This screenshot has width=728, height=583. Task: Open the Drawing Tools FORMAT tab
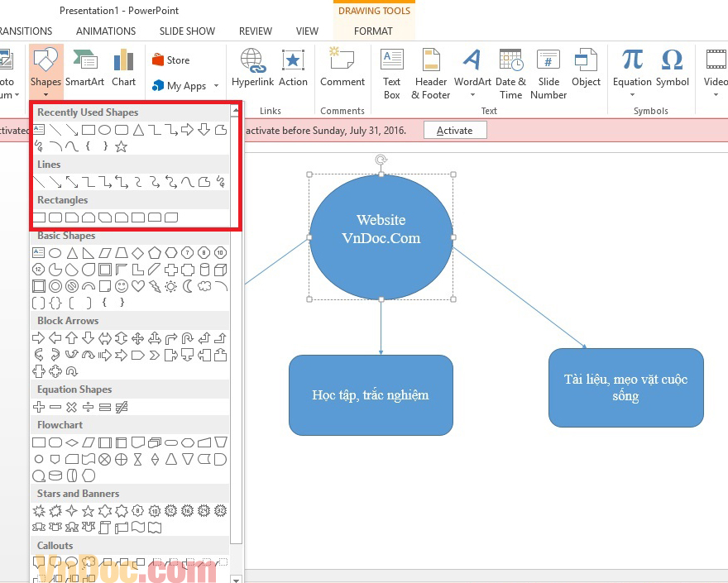(x=374, y=31)
